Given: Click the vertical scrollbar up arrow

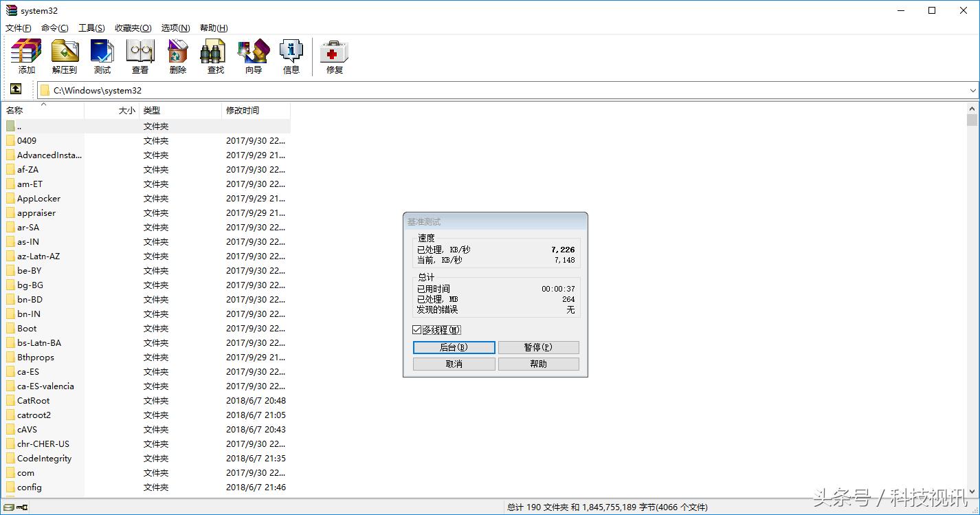Looking at the screenshot, I should click(972, 107).
